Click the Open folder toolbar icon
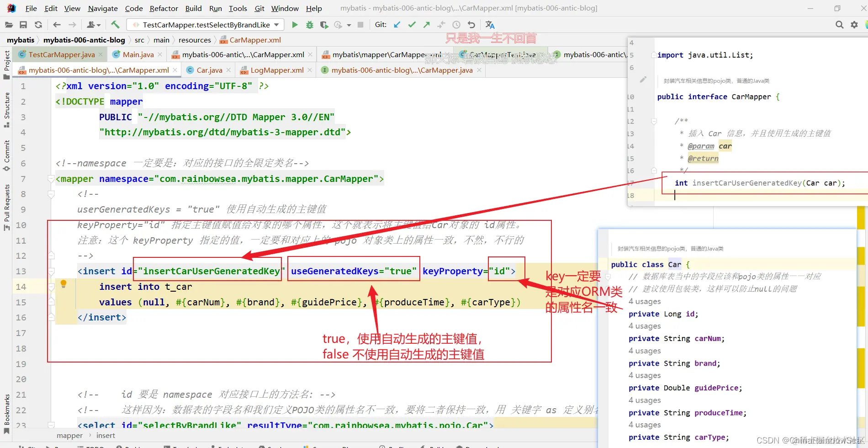 (9, 25)
